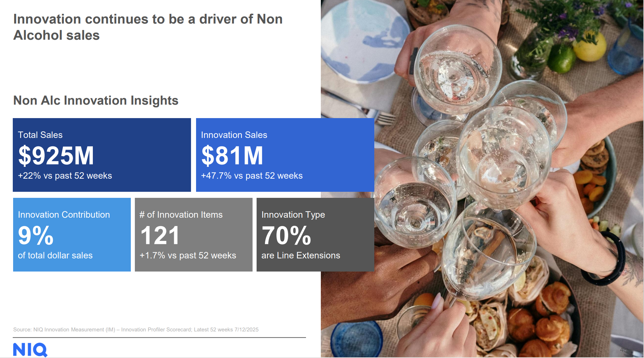Click the source footnote text
This screenshot has width=644, height=358.
click(x=136, y=330)
